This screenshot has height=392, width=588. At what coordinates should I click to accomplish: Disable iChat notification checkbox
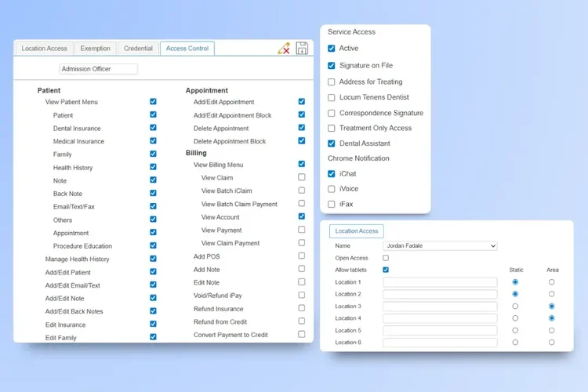point(331,174)
